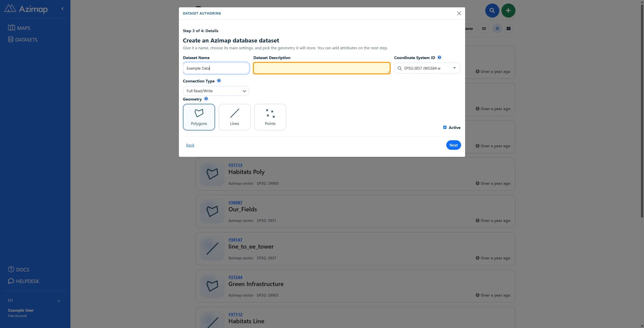644x328 pixels.
Task: Select Lines geometry
Action: [x=234, y=117]
